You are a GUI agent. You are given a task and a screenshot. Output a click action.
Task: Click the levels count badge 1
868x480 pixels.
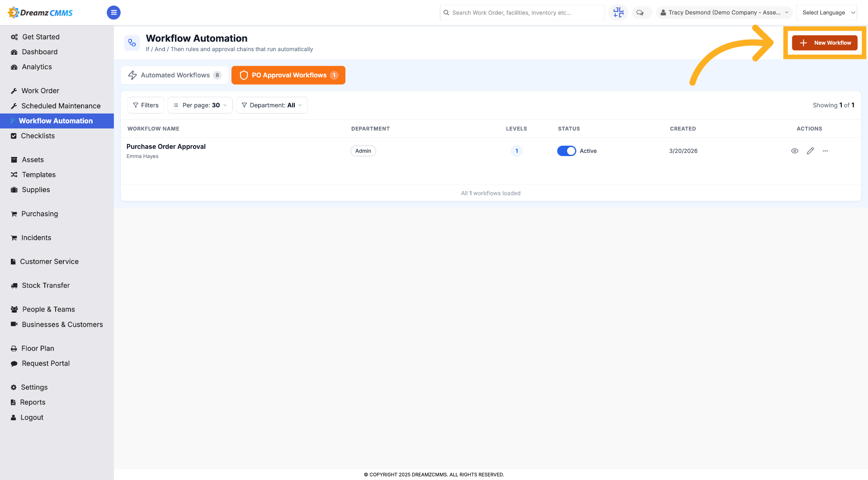517,151
